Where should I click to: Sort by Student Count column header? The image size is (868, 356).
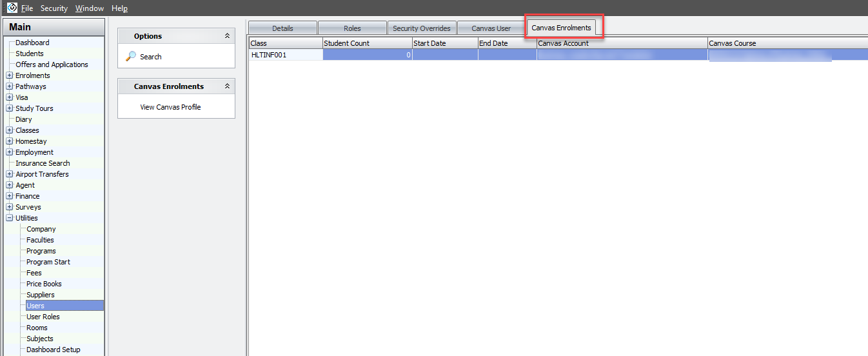click(366, 43)
